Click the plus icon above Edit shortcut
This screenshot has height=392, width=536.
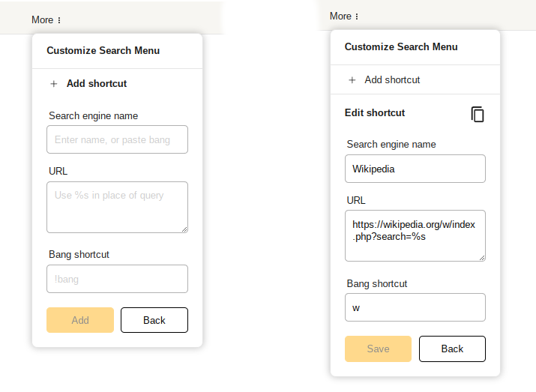(x=352, y=80)
